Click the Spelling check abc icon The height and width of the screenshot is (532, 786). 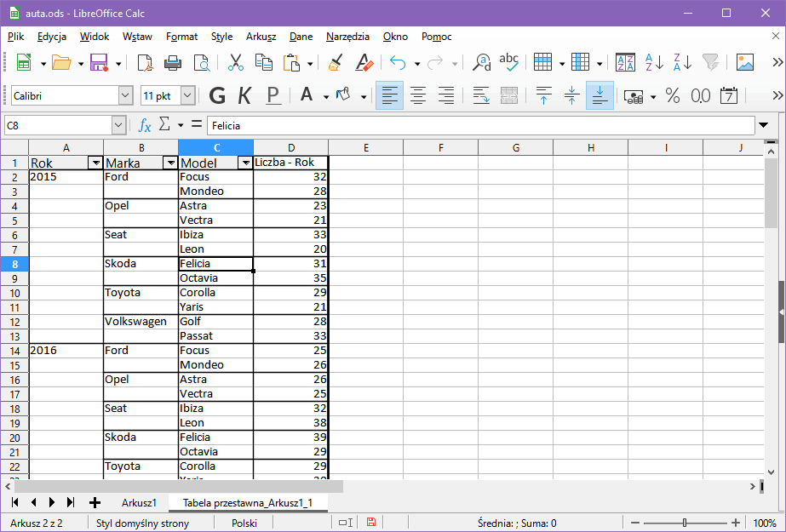tap(509, 63)
